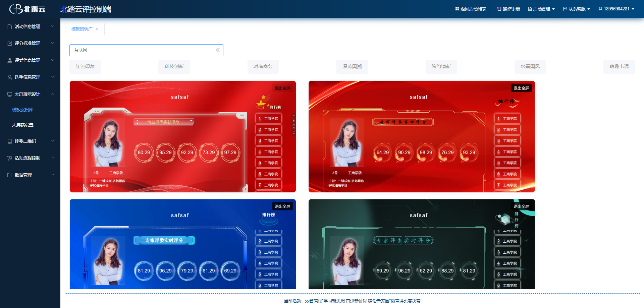This screenshot has width=644, height=308.
Task: Click 退出全屏 on the blue template
Action: click(x=282, y=206)
